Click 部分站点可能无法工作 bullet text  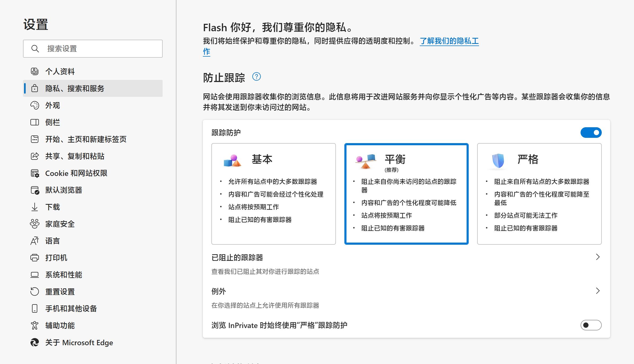[526, 215]
